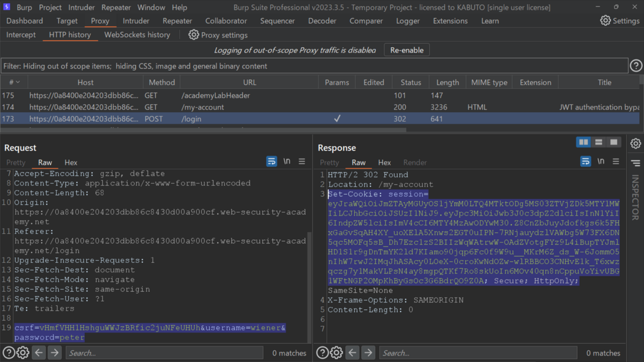
Task: Click the Request search input field
Action: tap(164, 353)
